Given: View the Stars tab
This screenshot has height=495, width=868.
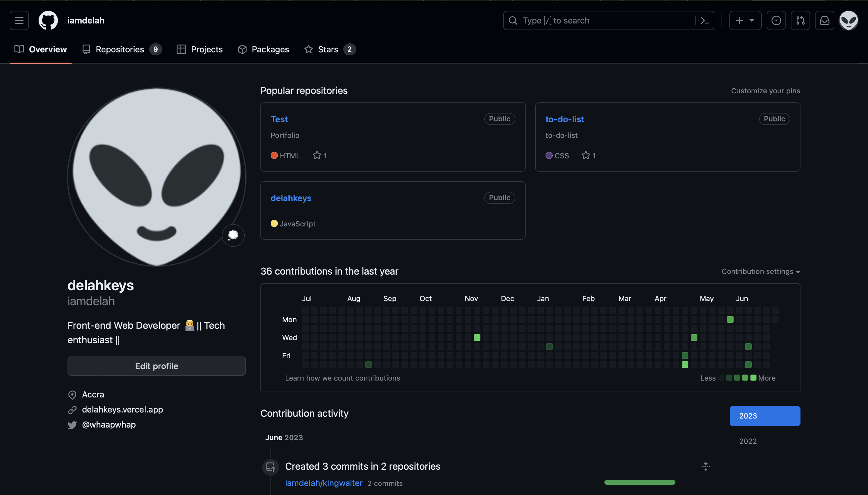Looking at the screenshot, I should click(x=330, y=49).
